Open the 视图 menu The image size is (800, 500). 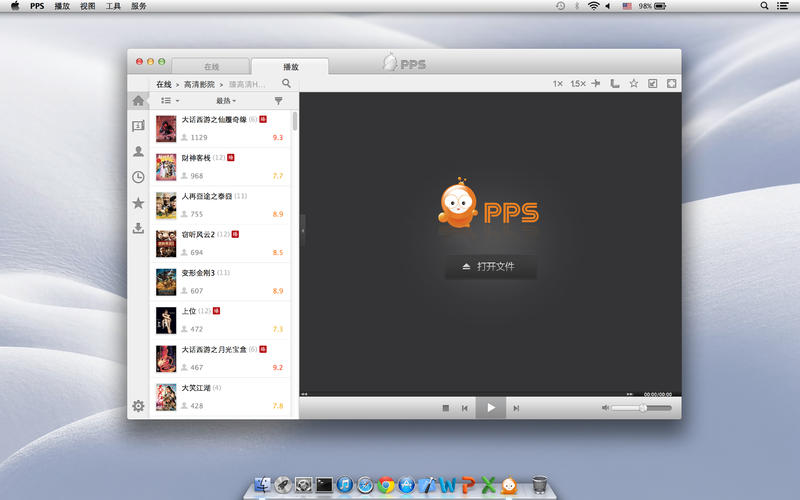coord(88,6)
